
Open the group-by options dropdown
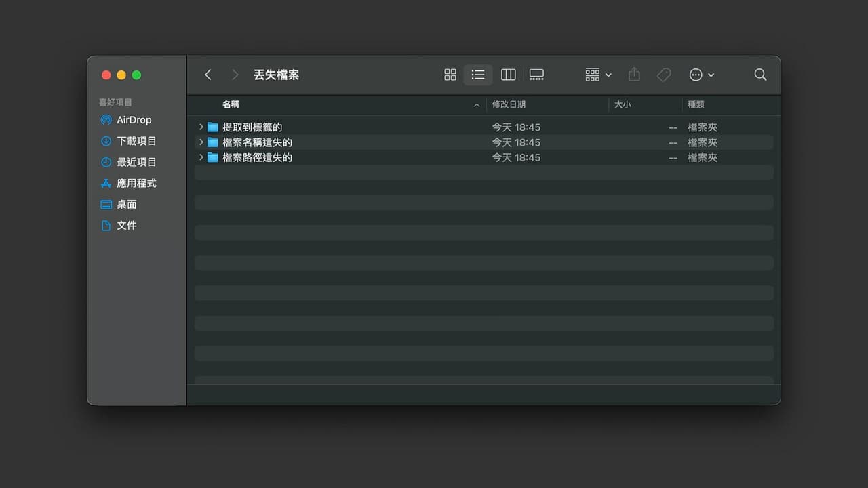click(598, 75)
